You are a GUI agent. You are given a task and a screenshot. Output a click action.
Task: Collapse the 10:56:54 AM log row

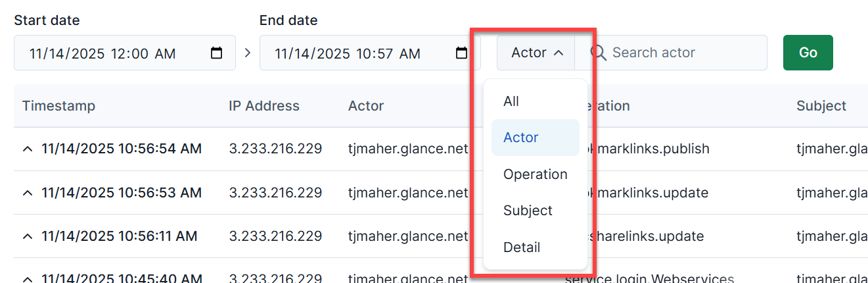(28, 149)
